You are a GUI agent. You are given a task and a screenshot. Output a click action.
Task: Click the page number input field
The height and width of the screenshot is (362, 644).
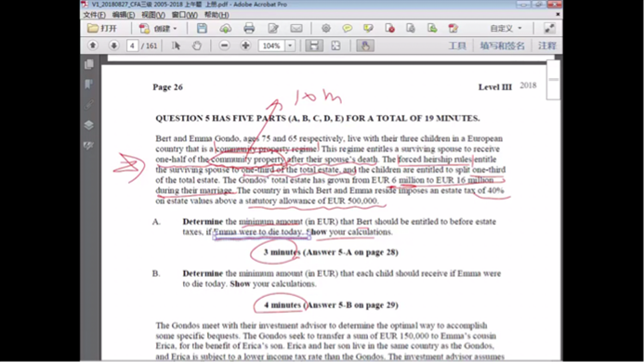click(132, 45)
